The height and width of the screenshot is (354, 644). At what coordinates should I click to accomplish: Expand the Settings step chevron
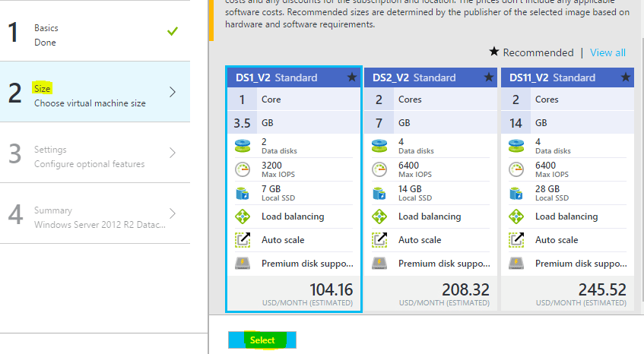173,153
